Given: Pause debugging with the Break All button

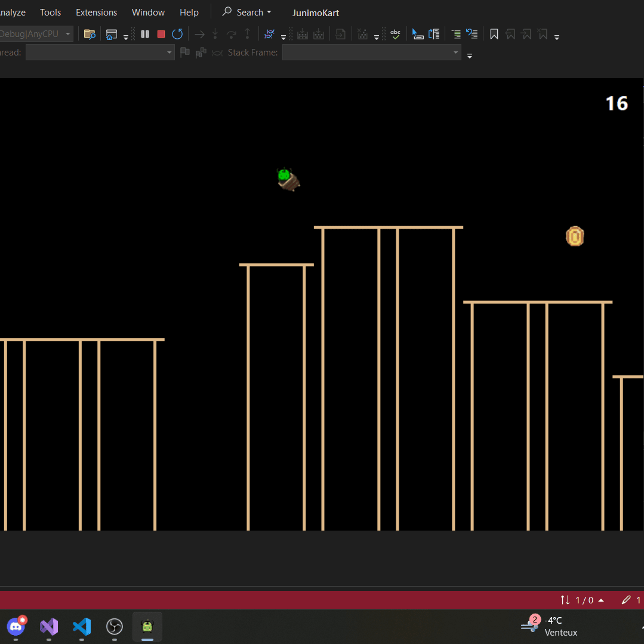Looking at the screenshot, I should tap(145, 34).
